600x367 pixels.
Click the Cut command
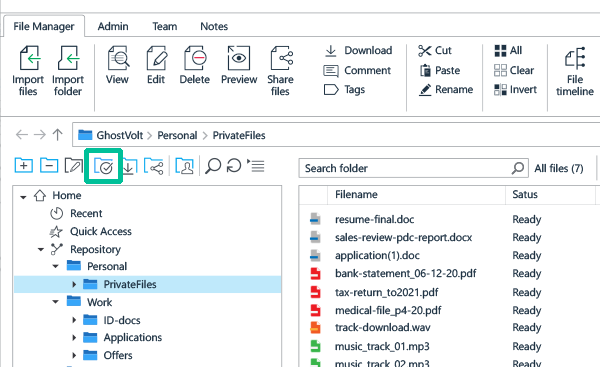pyautogui.click(x=435, y=51)
